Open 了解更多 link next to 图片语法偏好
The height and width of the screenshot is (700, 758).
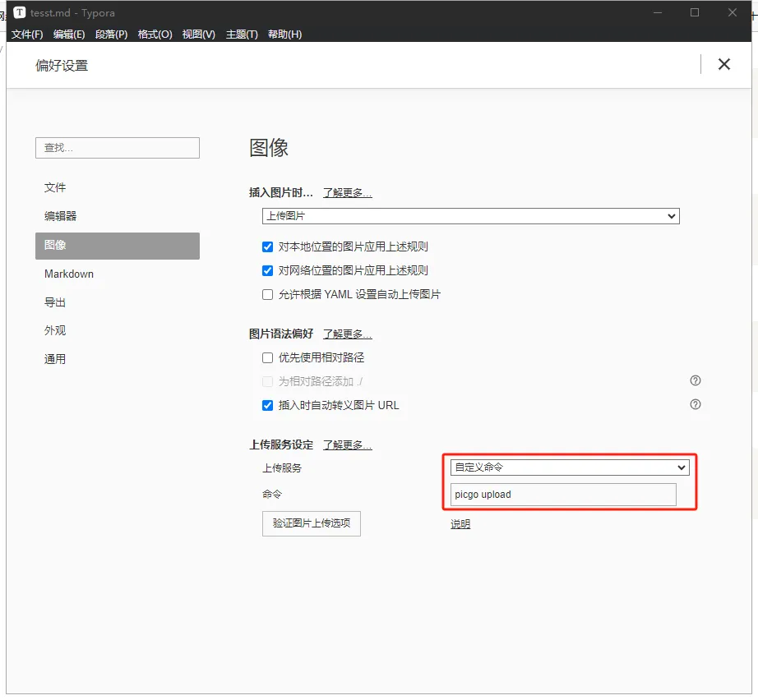tap(347, 334)
